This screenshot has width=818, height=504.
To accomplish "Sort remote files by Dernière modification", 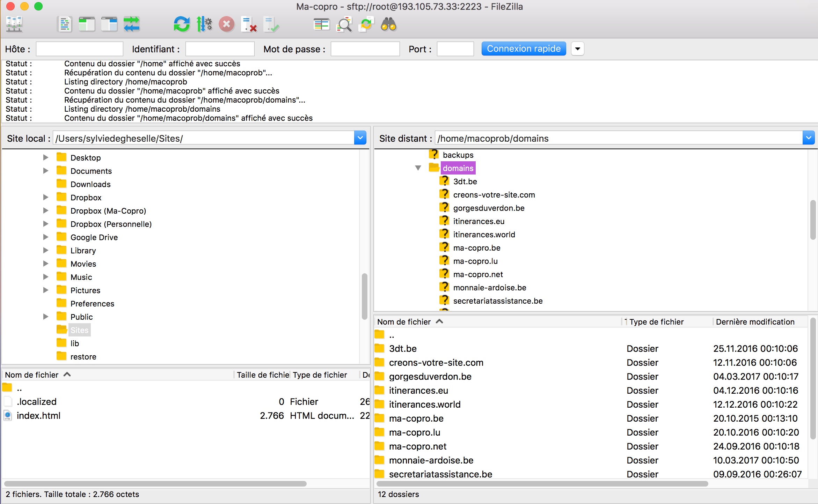I will coord(760,322).
